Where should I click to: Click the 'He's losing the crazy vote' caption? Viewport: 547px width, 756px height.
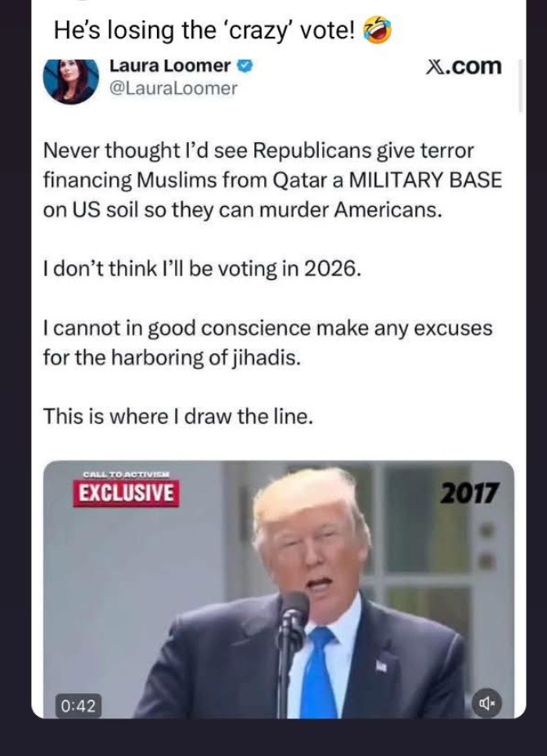pyautogui.click(x=204, y=30)
